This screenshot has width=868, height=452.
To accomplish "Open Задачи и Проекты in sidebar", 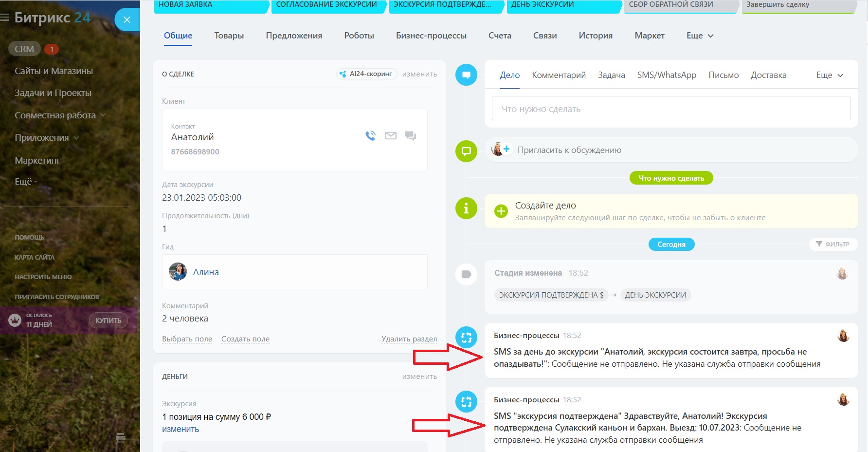I will click(x=53, y=93).
